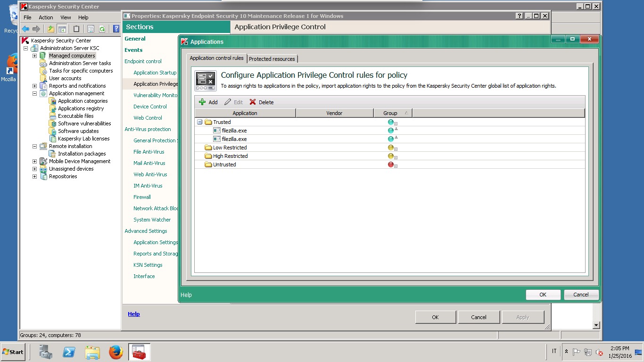Select the General section

point(135,39)
